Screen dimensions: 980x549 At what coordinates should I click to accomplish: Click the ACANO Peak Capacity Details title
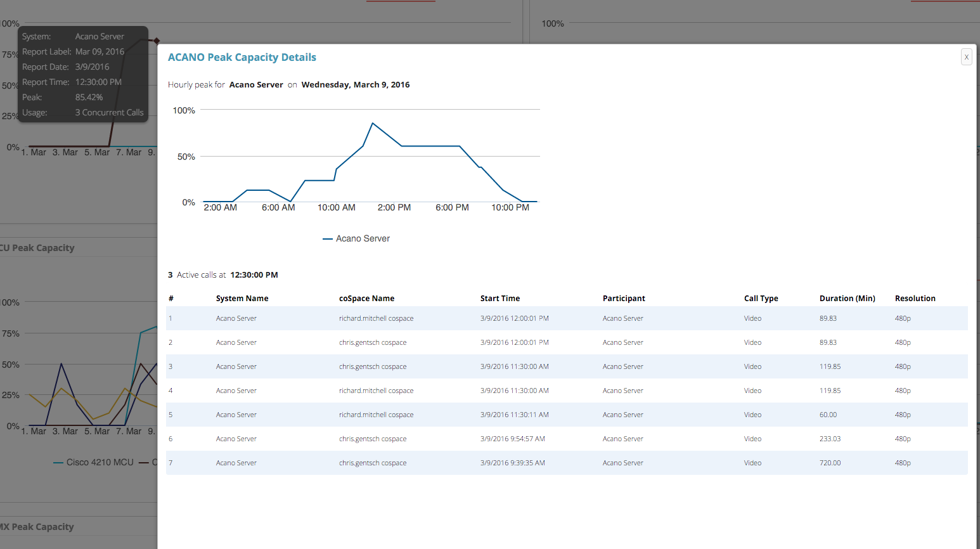242,57
